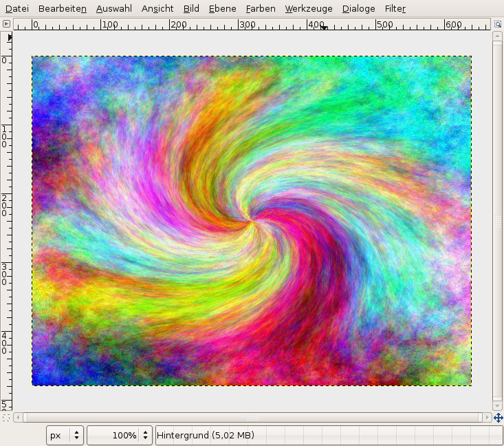This screenshot has height=446, width=504.
Task: Open the Datei menu
Action: click(17, 9)
